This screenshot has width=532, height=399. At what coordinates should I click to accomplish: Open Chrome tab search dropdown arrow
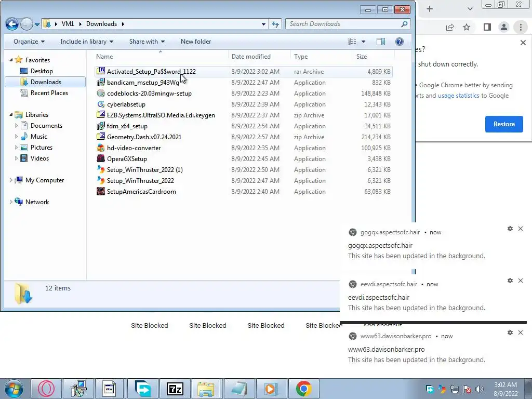[x=470, y=9]
